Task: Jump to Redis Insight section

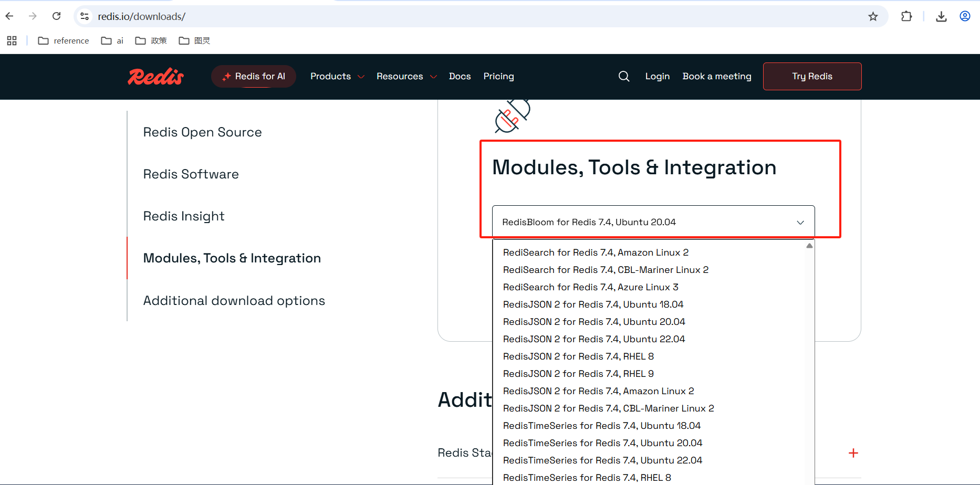Action: tap(184, 216)
